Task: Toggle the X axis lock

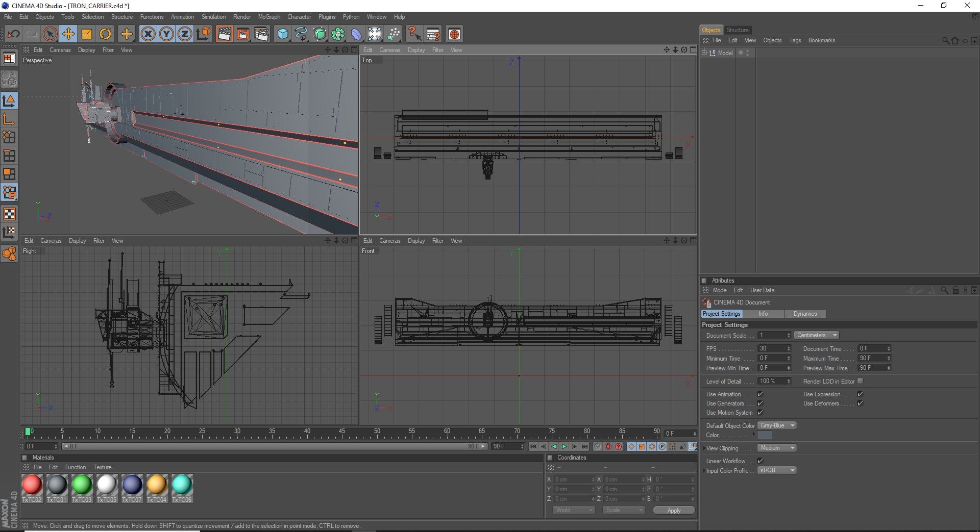Action: pyautogui.click(x=148, y=34)
